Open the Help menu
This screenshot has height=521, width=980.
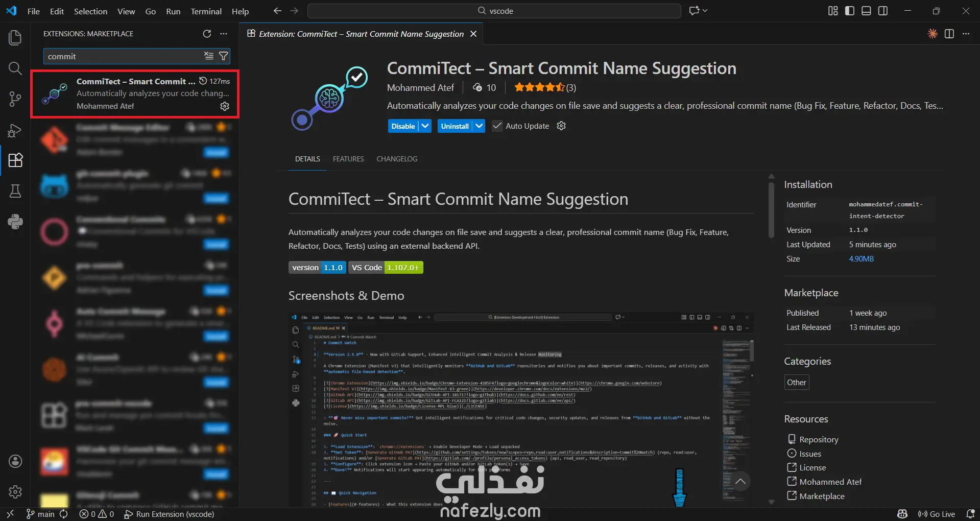coord(240,11)
